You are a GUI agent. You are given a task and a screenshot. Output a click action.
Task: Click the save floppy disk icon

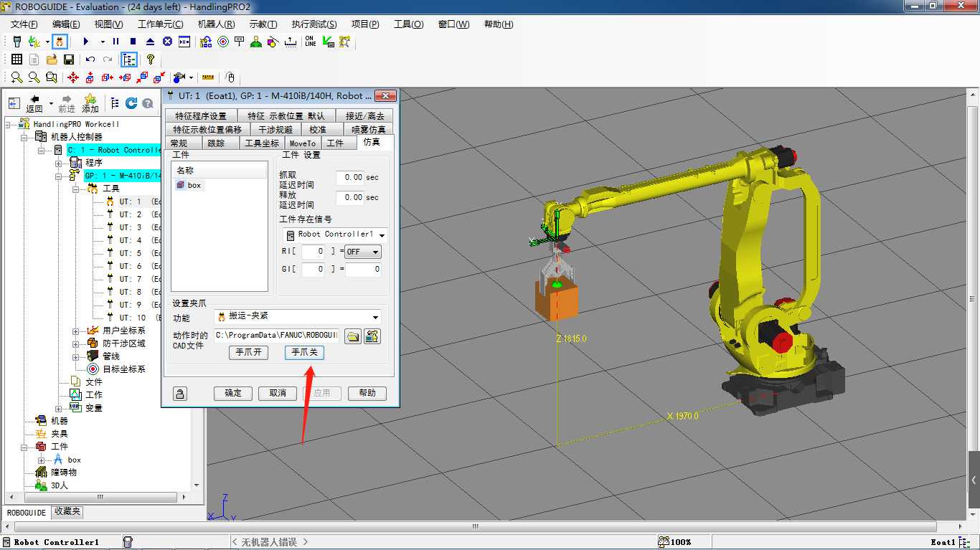pos(69,60)
